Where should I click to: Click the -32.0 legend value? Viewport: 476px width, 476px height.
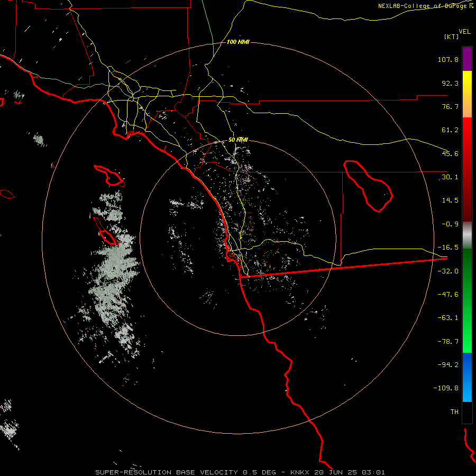pos(448,271)
